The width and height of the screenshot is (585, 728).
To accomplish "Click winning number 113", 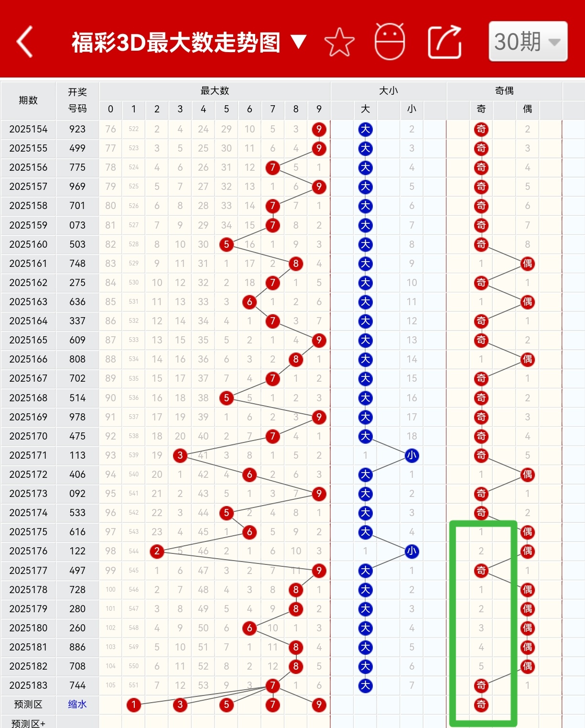I will pos(77,455).
